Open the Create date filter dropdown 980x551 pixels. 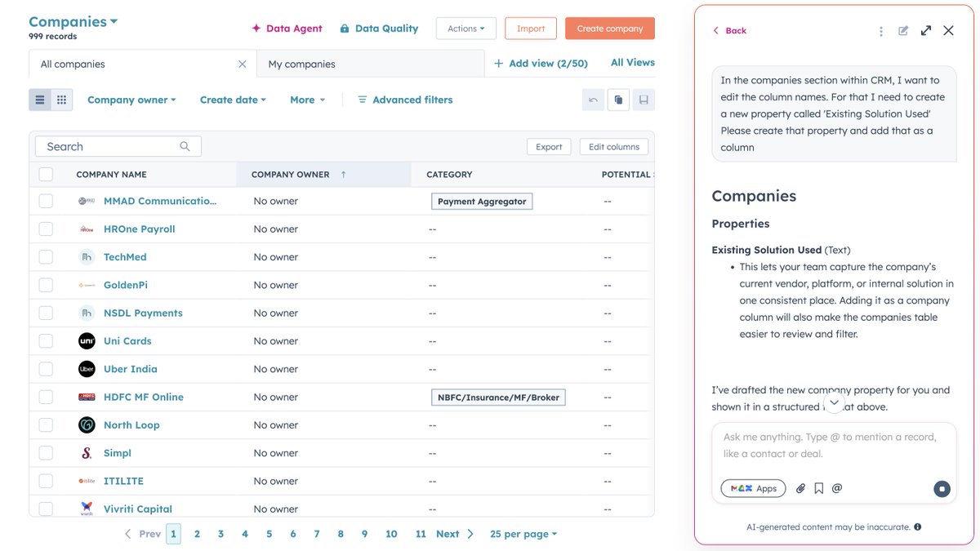pyautogui.click(x=233, y=100)
